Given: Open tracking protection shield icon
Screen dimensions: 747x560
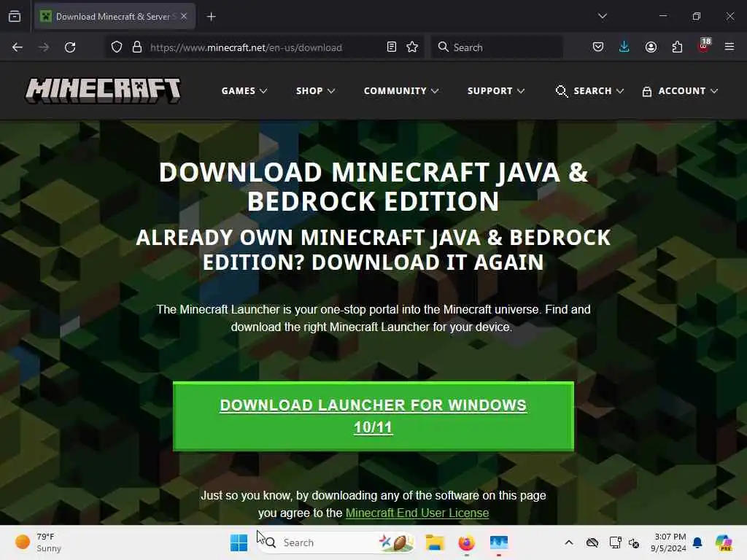Looking at the screenshot, I should pyautogui.click(x=117, y=47).
